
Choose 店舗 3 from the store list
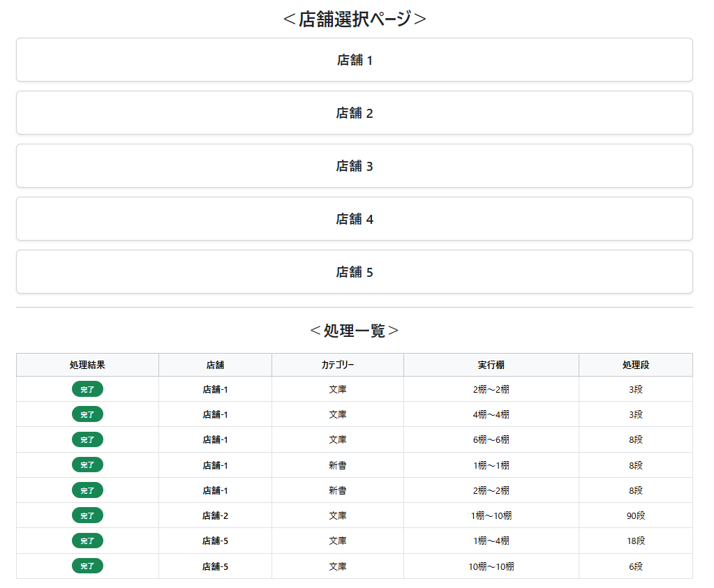[x=355, y=166]
